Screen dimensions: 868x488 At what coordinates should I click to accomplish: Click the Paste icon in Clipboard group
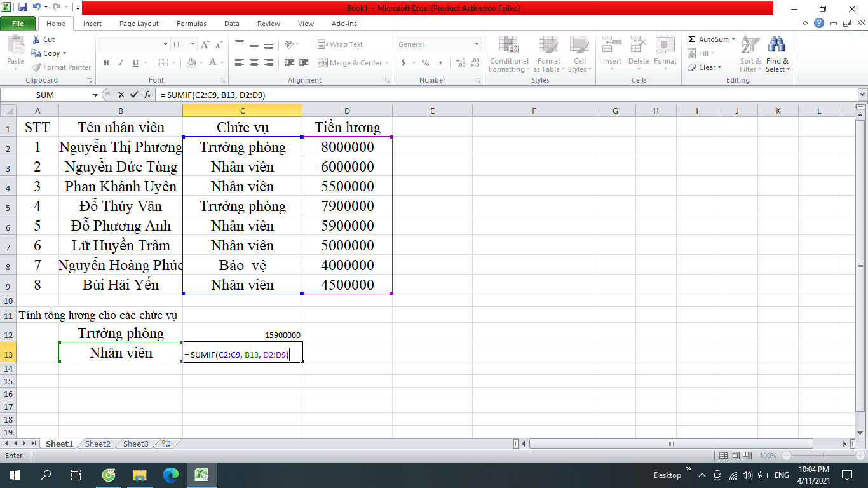coord(15,46)
